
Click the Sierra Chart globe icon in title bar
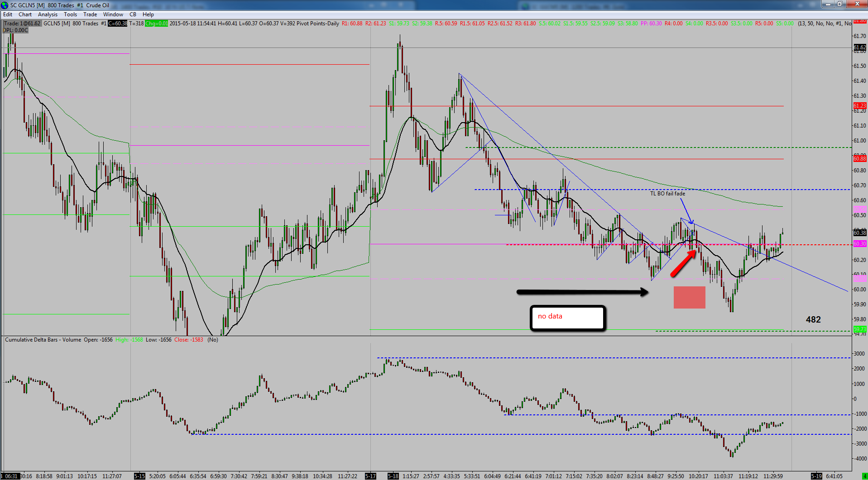[x=5, y=5]
